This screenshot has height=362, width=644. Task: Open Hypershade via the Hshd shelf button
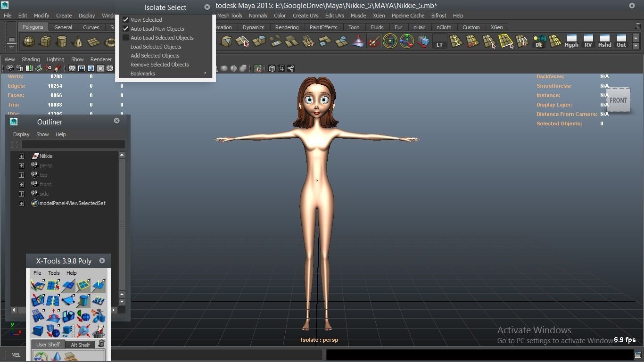(x=604, y=41)
